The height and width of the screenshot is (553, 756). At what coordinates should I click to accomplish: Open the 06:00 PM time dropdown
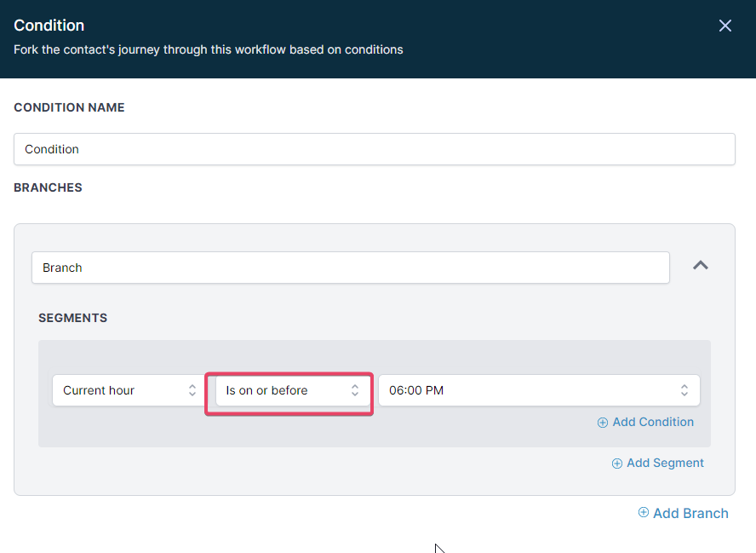(528, 390)
